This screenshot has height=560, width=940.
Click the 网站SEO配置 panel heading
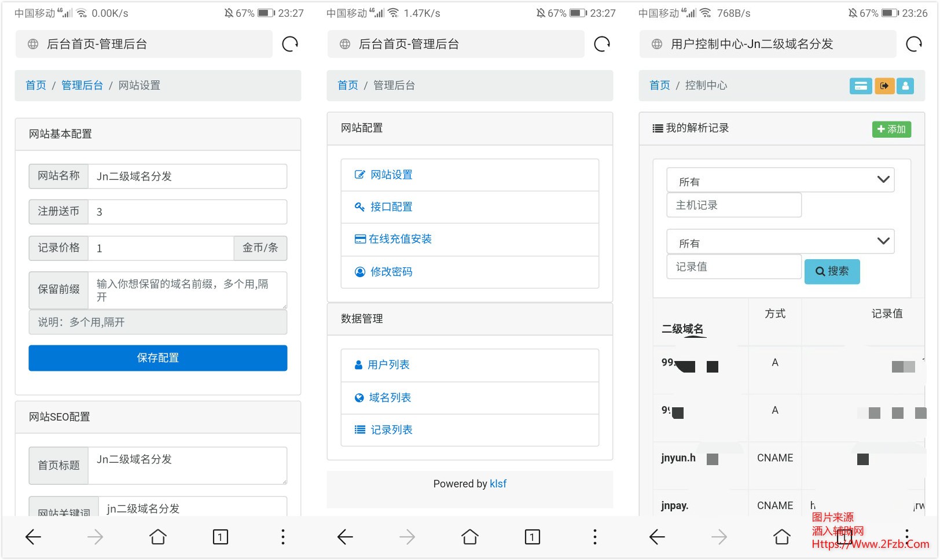pos(158,417)
